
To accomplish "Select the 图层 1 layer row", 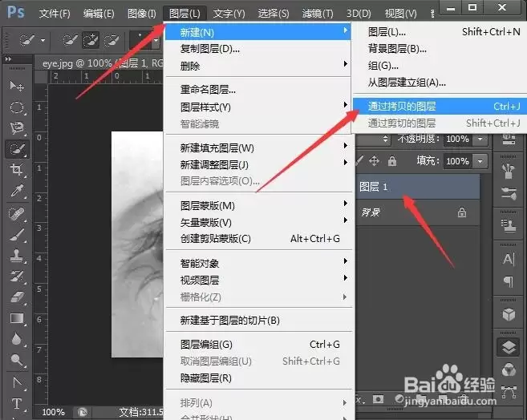I will point(418,187).
